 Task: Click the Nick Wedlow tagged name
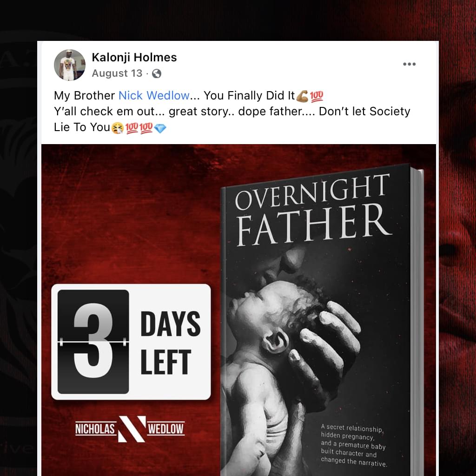(154, 96)
